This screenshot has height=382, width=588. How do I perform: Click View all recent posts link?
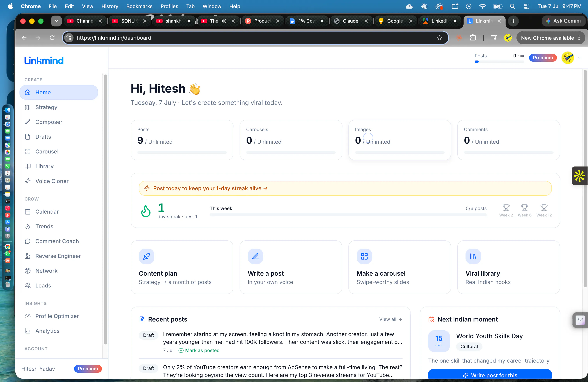[x=391, y=319]
